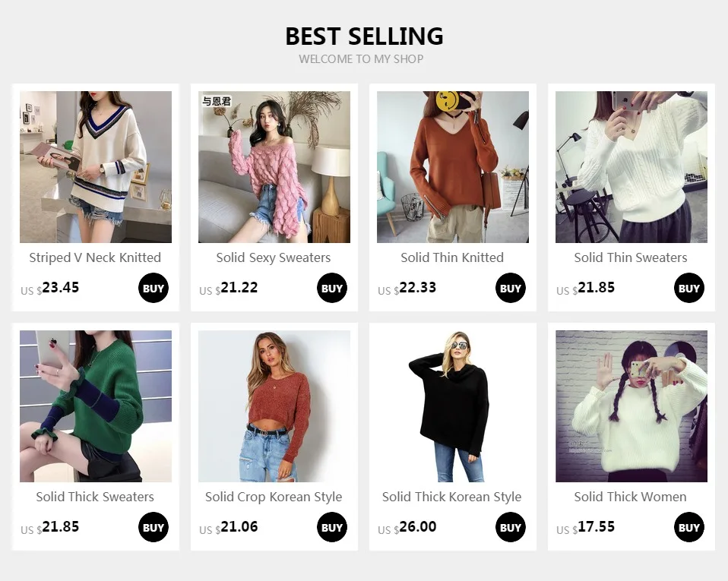The width and height of the screenshot is (728, 581).
Task: Click BUY for Solid Thick Sweaters green item
Action: click(x=154, y=527)
